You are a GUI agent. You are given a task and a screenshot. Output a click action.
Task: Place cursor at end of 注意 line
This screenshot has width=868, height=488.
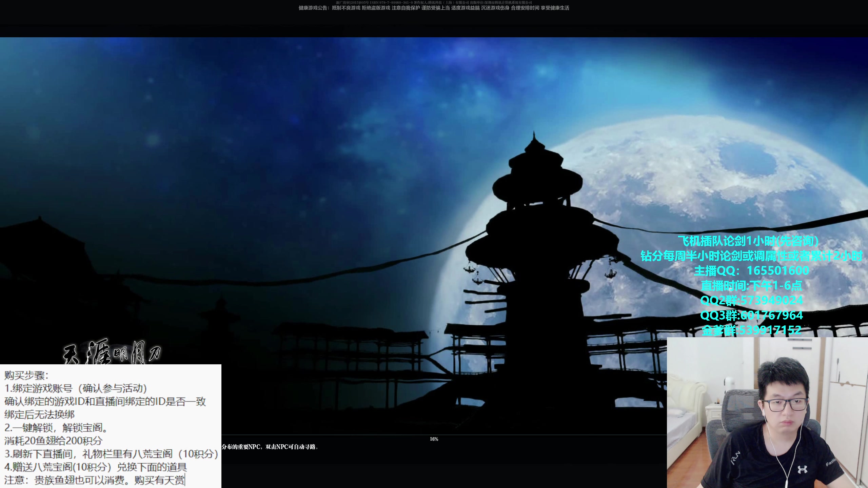pyautogui.click(x=185, y=480)
